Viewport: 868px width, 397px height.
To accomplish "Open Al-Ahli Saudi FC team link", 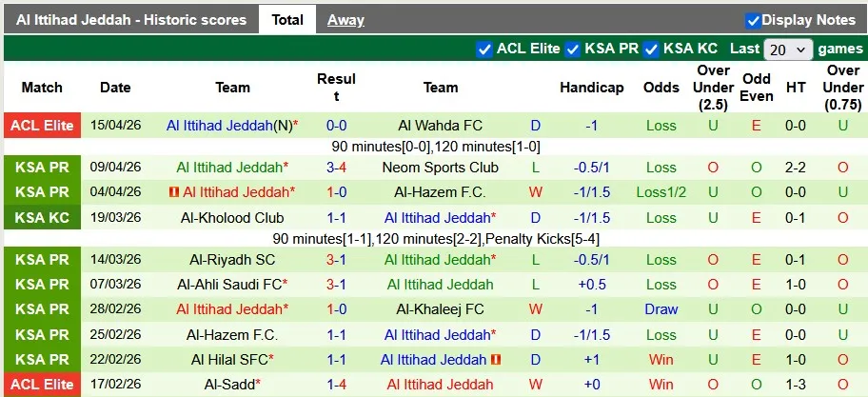I will (229, 285).
